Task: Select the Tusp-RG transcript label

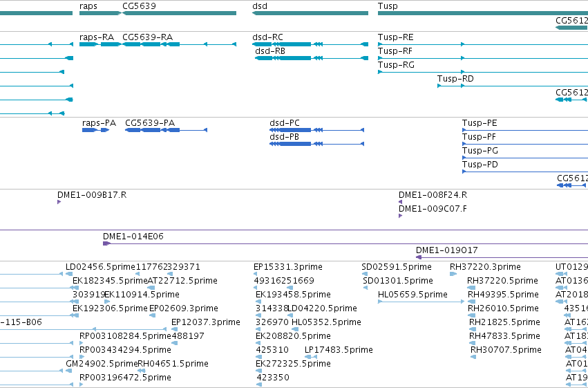Action: point(397,65)
